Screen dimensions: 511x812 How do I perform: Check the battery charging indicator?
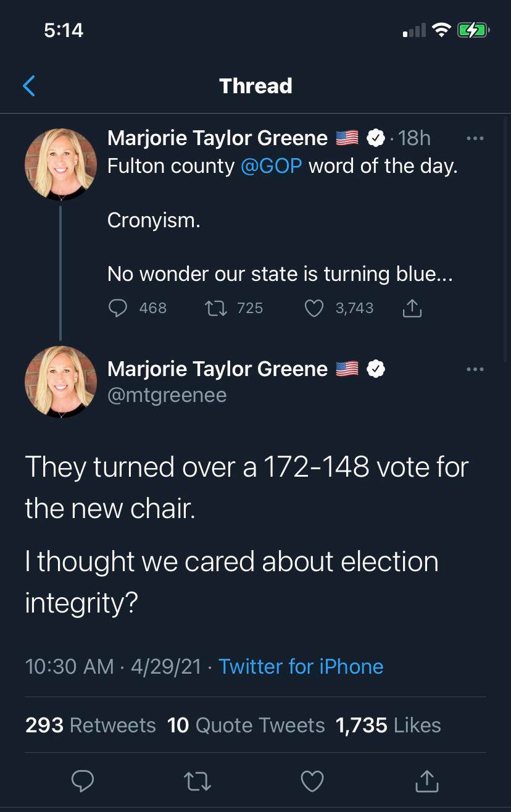pyautogui.click(x=472, y=29)
